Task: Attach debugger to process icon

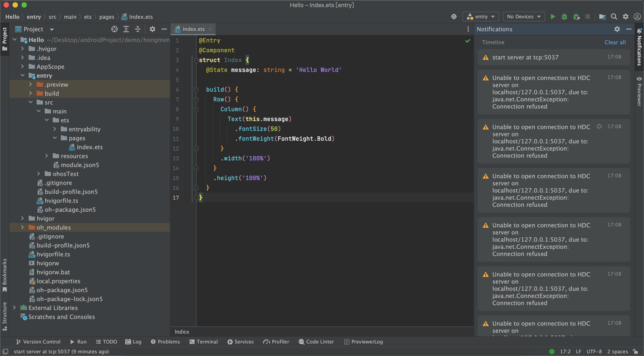Action: pyautogui.click(x=576, y=17)
